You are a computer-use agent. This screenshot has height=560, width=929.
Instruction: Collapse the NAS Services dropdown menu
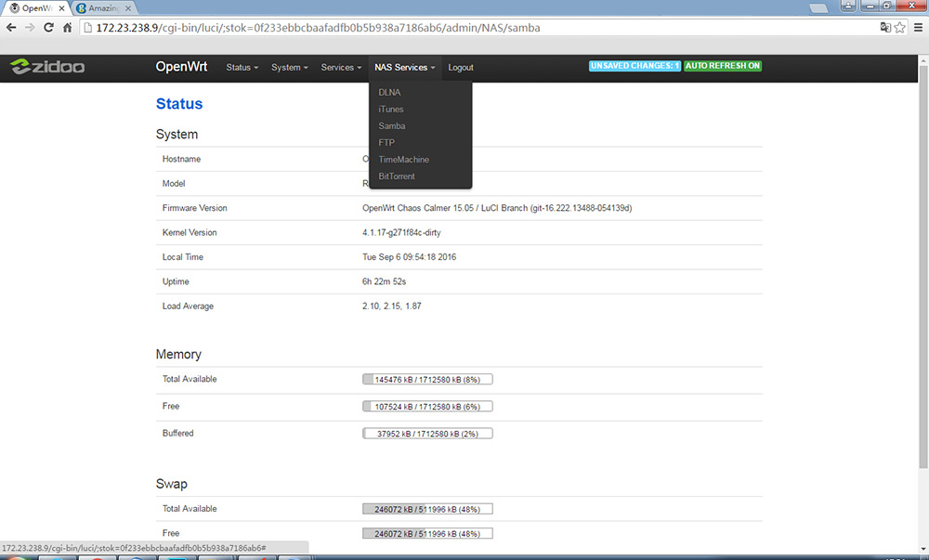[x=405, y=68]
